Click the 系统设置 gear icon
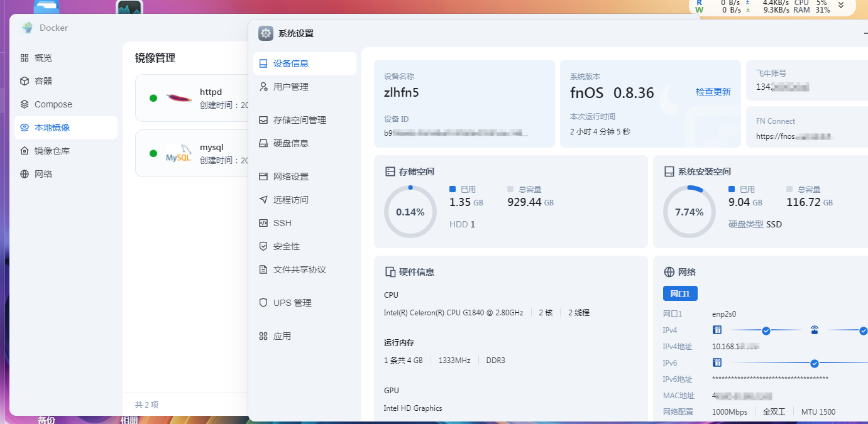 tap(266, 33)
